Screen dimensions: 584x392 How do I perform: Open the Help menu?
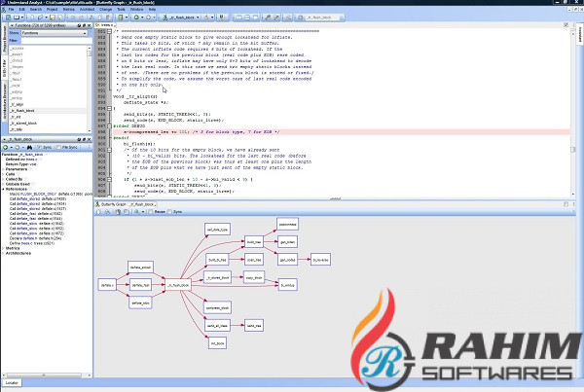153,9
